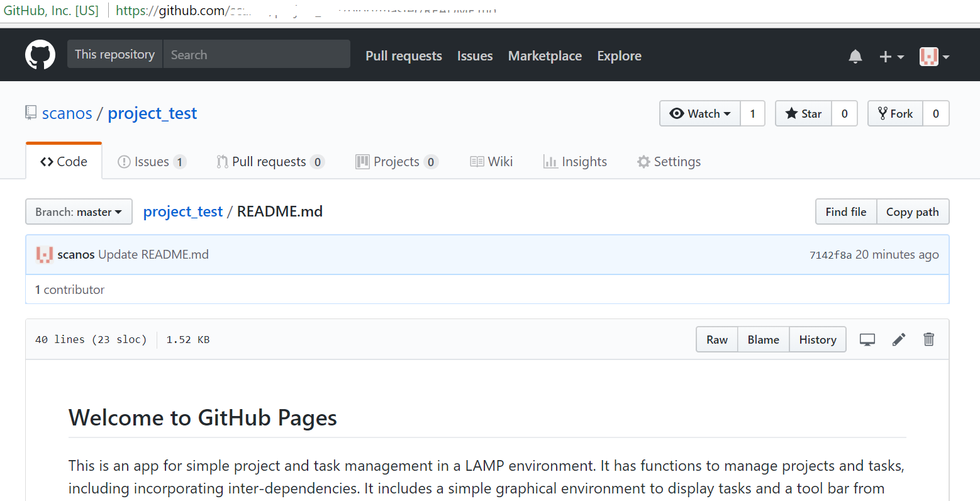Open the Raw file view
Image resolution: width=980 pixels, height=501 pixels.
[717, 339]
